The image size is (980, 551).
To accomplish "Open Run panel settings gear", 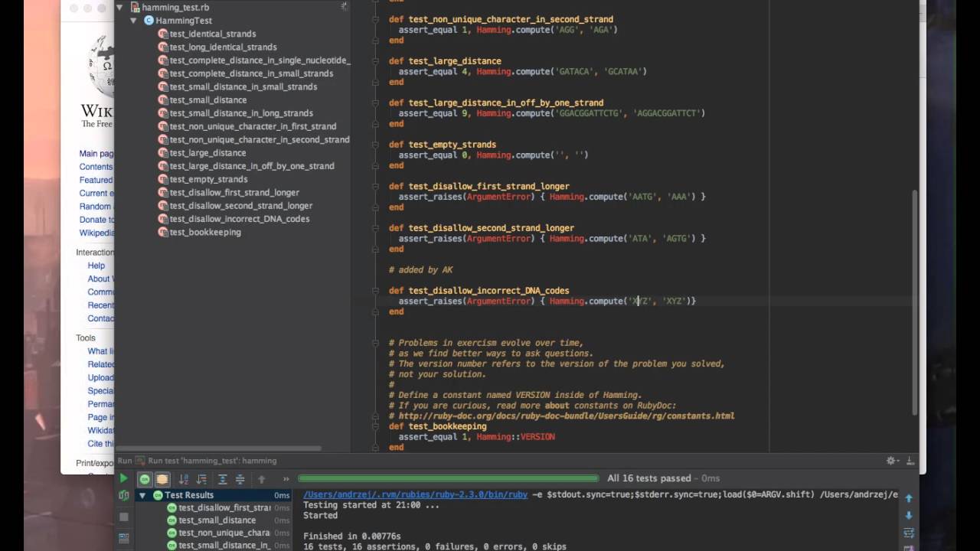I will click(x=891, y=461).
